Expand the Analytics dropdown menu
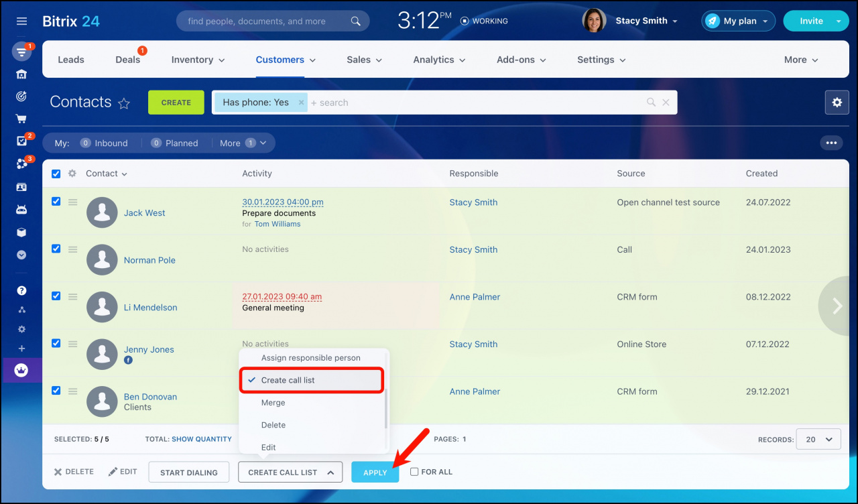This screenshot has height=504, width=858. coord(439,60)
